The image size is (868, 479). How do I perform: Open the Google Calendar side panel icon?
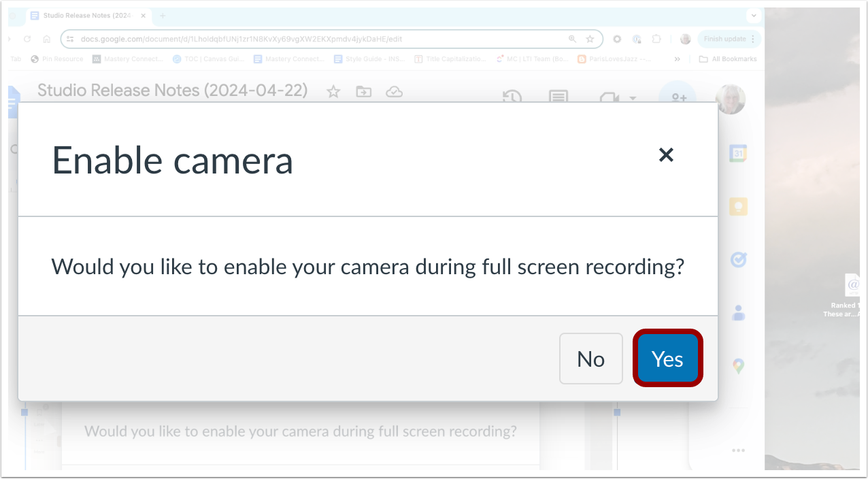point(739,153)
